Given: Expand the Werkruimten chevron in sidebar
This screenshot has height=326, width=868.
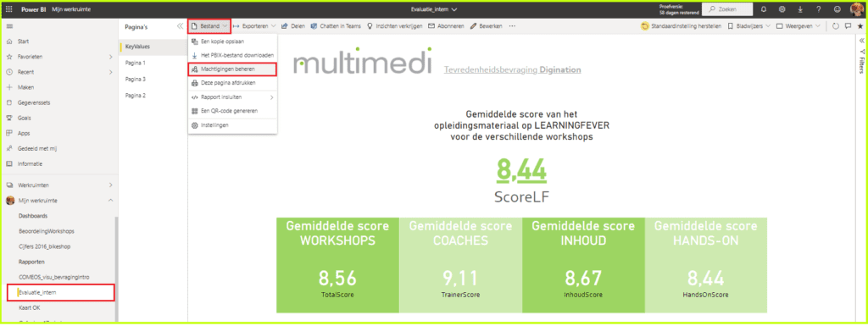Looking at the screenshot, I should (110, 185).
